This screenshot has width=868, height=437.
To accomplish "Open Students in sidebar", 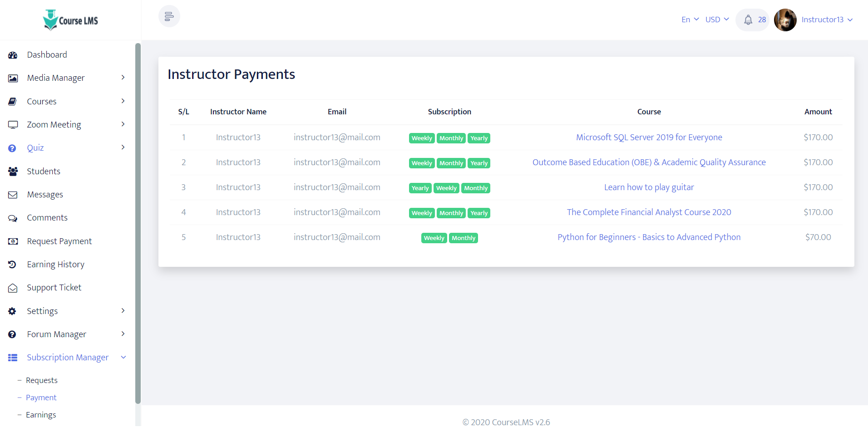I will 44,172.
